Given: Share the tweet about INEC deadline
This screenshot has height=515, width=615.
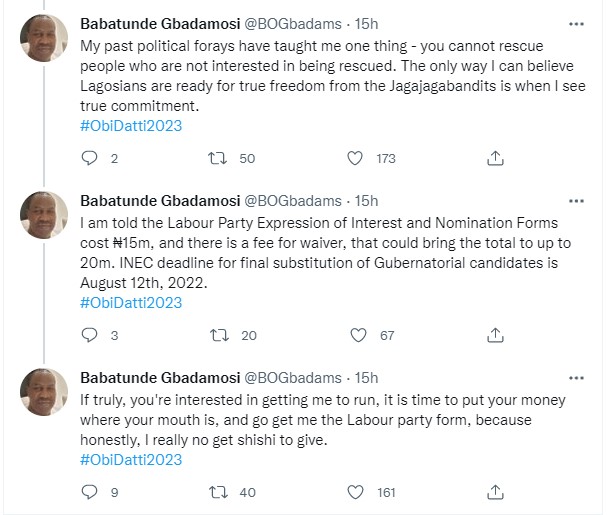Looking at the screenshot, I should [x=494, y=335].
